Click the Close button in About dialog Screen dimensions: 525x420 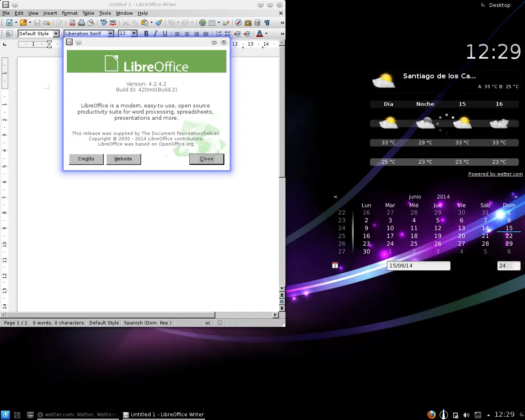point(207,159)
